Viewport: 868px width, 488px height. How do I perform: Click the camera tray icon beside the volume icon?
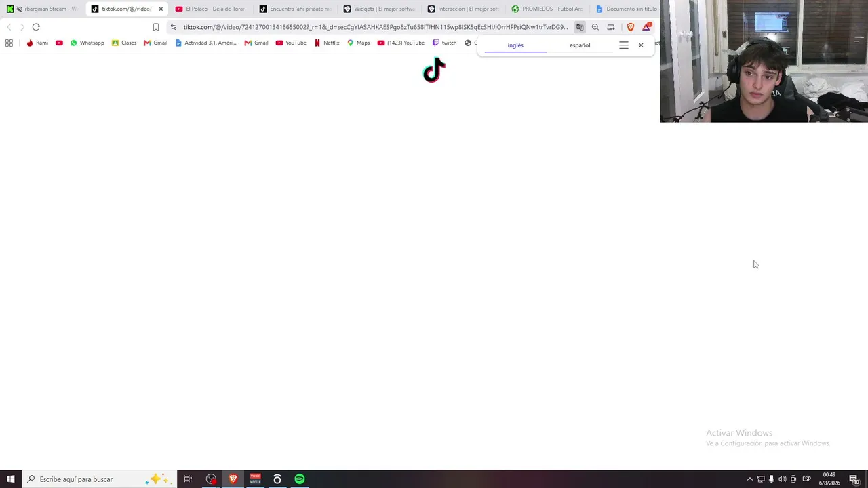[793, 479]
